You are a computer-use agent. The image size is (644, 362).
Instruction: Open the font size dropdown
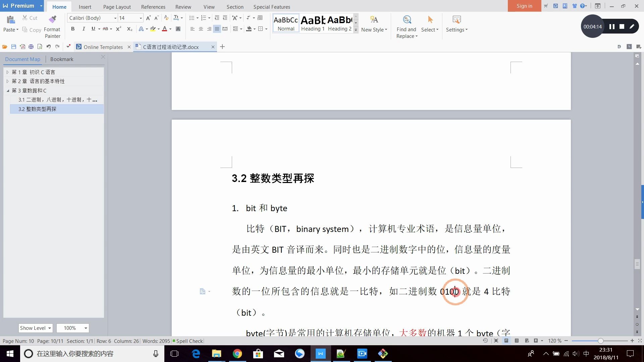[141, 18]
